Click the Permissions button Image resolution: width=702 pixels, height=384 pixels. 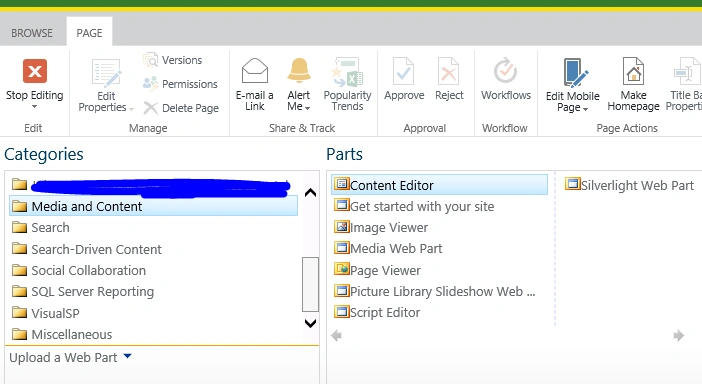point(180,84)
